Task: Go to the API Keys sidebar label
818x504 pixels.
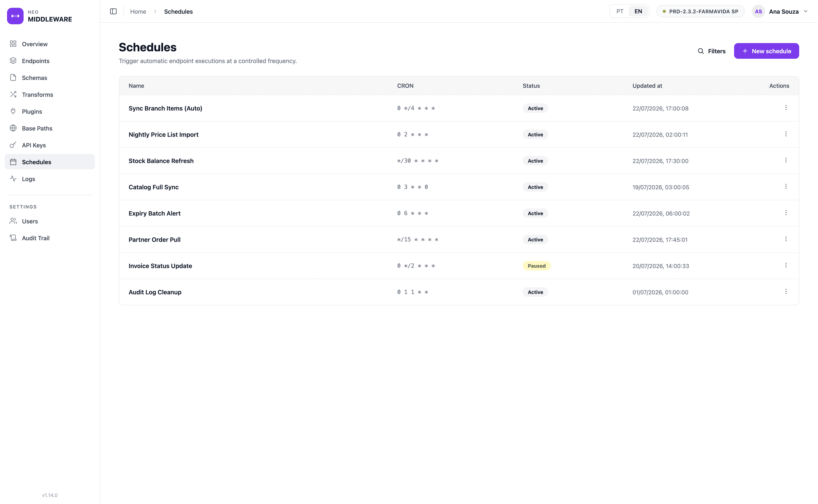Action: (x=34, y=145)
